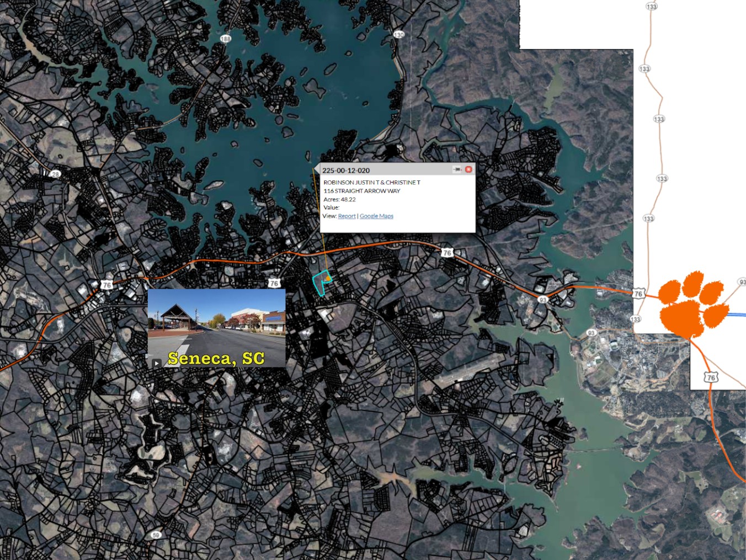The height and width of the screenshot is (560, 746).
Task: Click the route 59 highway shield
Action: coord(156,535)
